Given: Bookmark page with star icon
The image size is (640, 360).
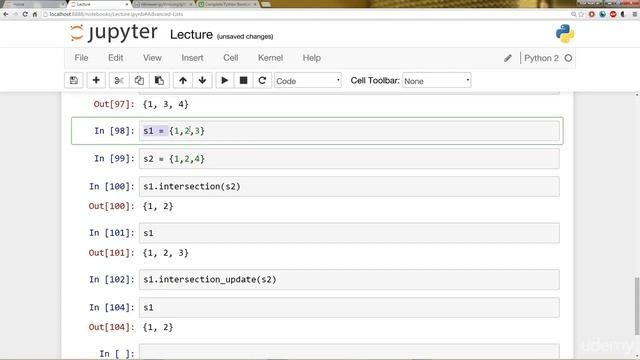Looking at the screenshot, I should click(x=581, y=14).
